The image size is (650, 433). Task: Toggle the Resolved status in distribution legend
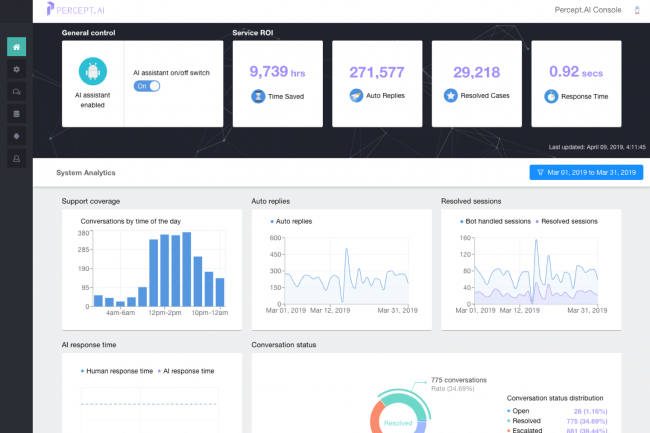tap(524, 421)
